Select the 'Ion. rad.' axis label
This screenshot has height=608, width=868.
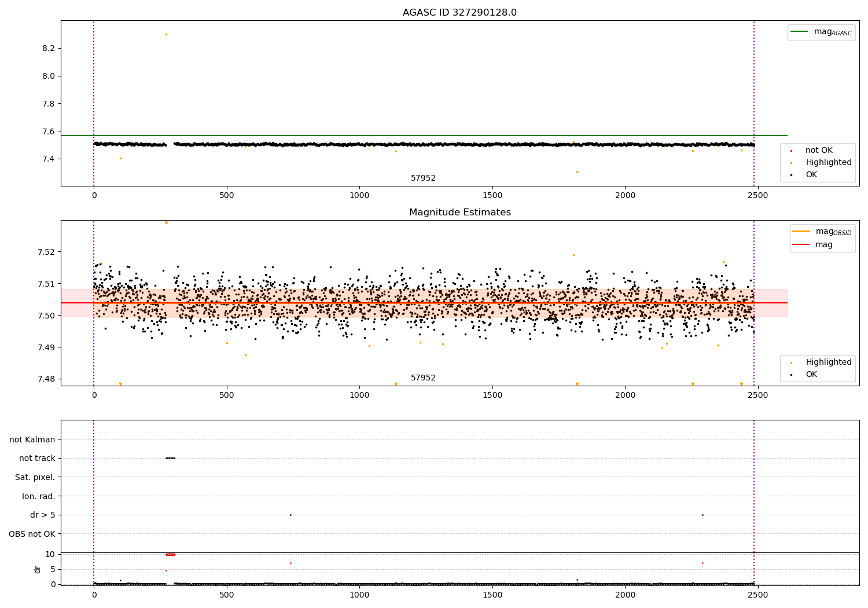[39, 496]
